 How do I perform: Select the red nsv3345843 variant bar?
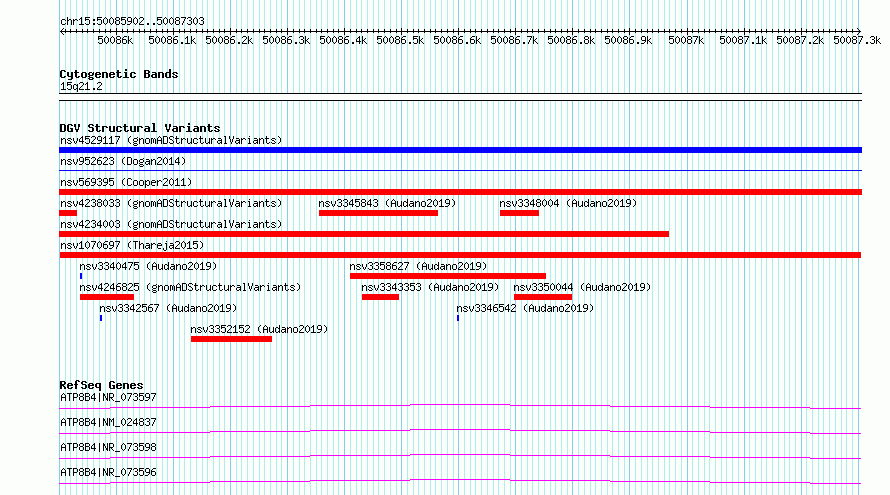378,213
